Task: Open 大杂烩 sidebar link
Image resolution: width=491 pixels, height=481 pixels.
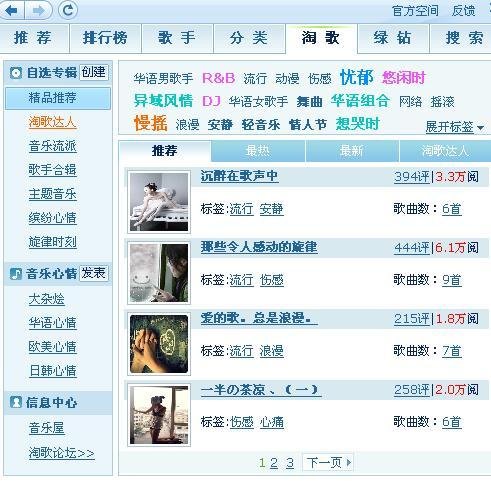Action: coord(46,299)
